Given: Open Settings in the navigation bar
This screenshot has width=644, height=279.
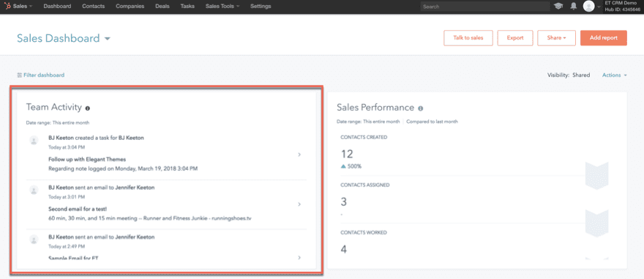Looking at the screenshot, I should (x=261, y=6).
